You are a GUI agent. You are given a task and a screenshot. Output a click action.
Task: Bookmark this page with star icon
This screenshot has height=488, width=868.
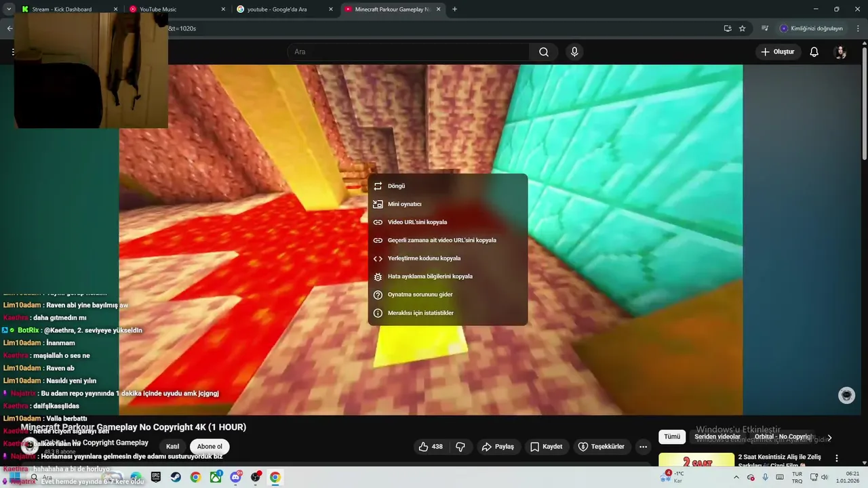742,28
